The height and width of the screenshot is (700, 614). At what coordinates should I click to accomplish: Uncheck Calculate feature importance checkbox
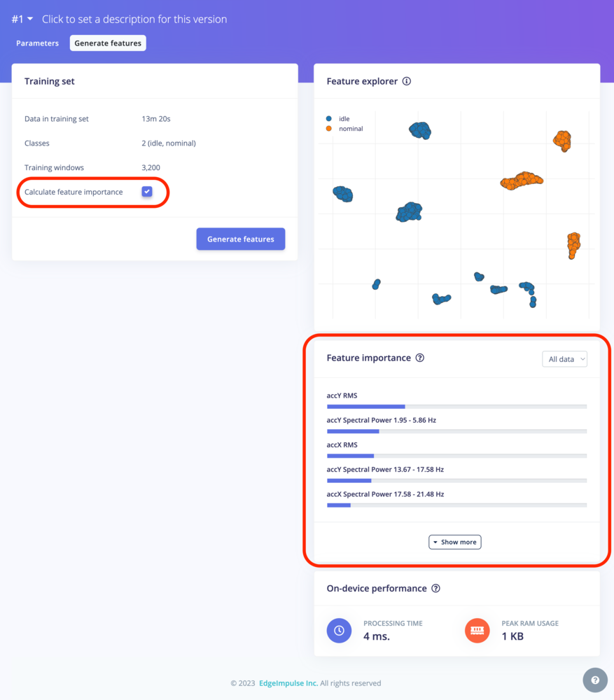pos(147,192)
